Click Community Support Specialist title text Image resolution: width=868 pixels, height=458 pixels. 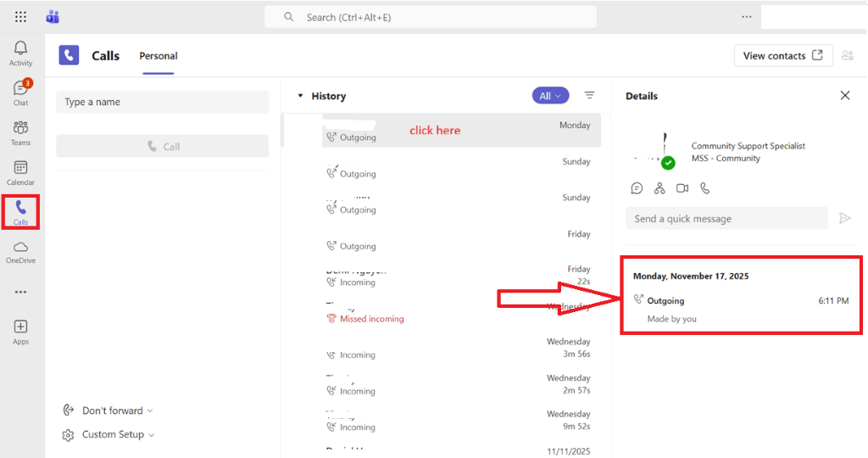pos(748,146)
